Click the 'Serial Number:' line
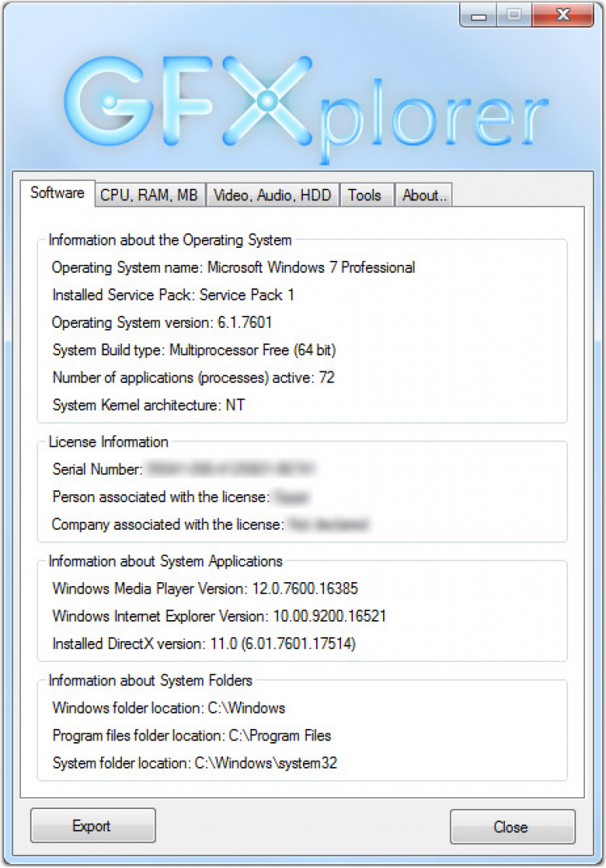Screen dimensions: 606x868 [x=183, y=469]
